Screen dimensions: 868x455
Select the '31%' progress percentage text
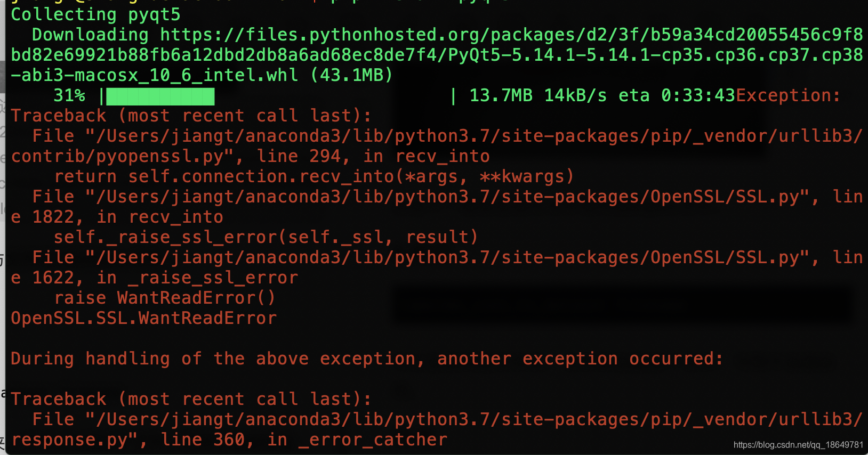69,95
